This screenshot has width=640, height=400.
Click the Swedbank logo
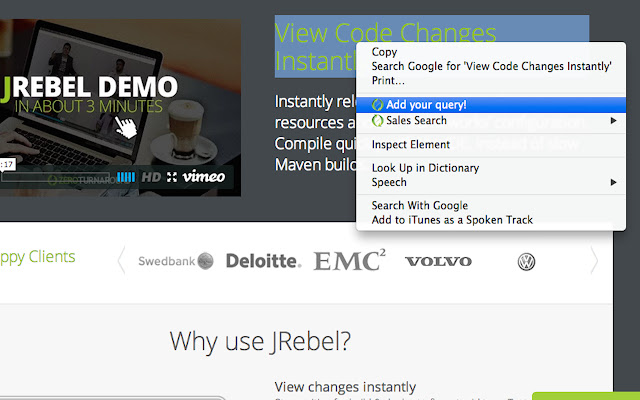click(x=176, y=262)
